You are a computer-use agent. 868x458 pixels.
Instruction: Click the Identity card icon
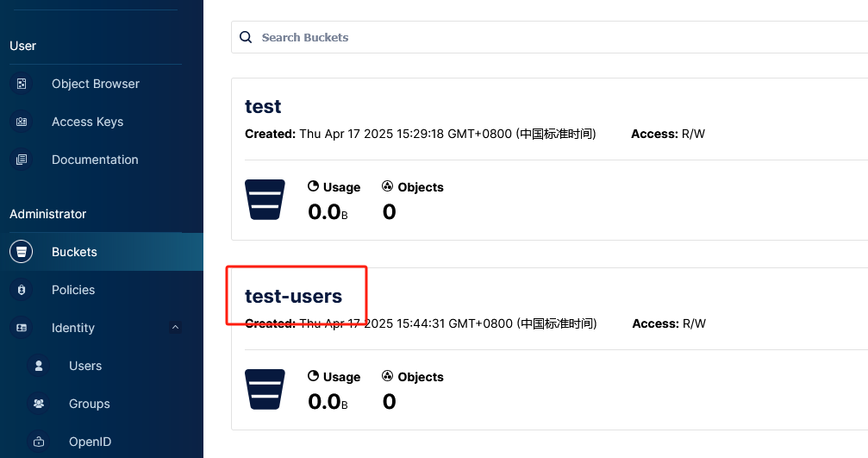tap(22, 328)
